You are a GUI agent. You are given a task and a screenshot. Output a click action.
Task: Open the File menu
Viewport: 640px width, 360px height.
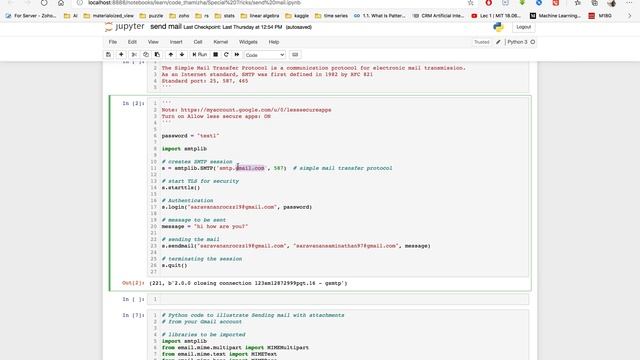113,42
